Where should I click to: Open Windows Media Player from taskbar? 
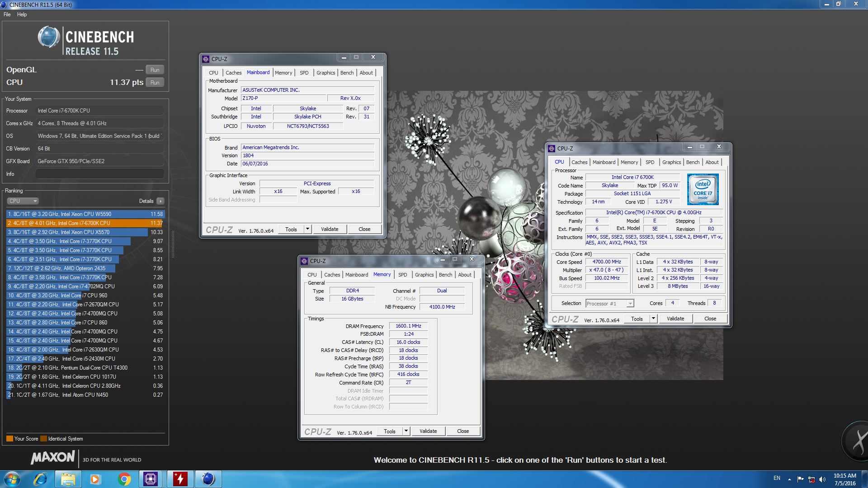[x=95, y=479]
